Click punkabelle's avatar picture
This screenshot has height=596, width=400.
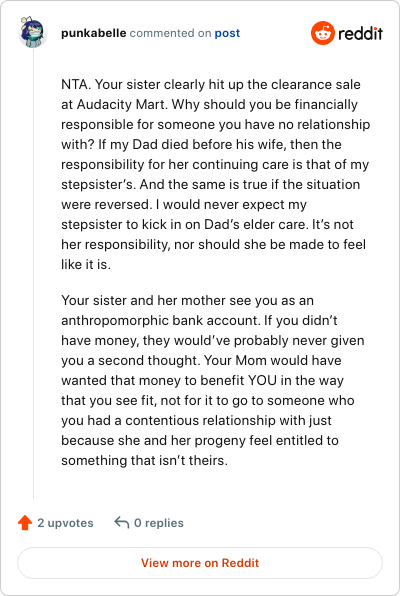pos(33,32)
